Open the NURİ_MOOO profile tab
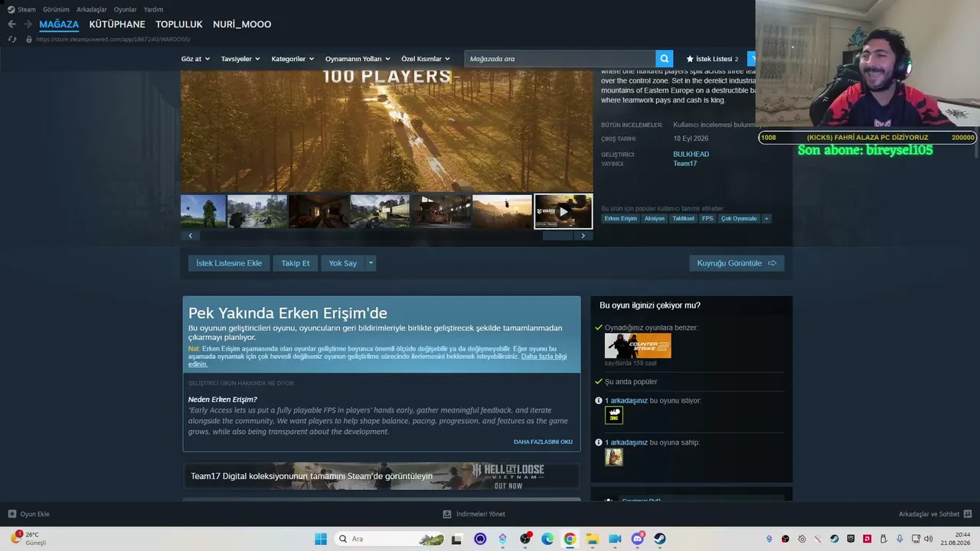 242,24
